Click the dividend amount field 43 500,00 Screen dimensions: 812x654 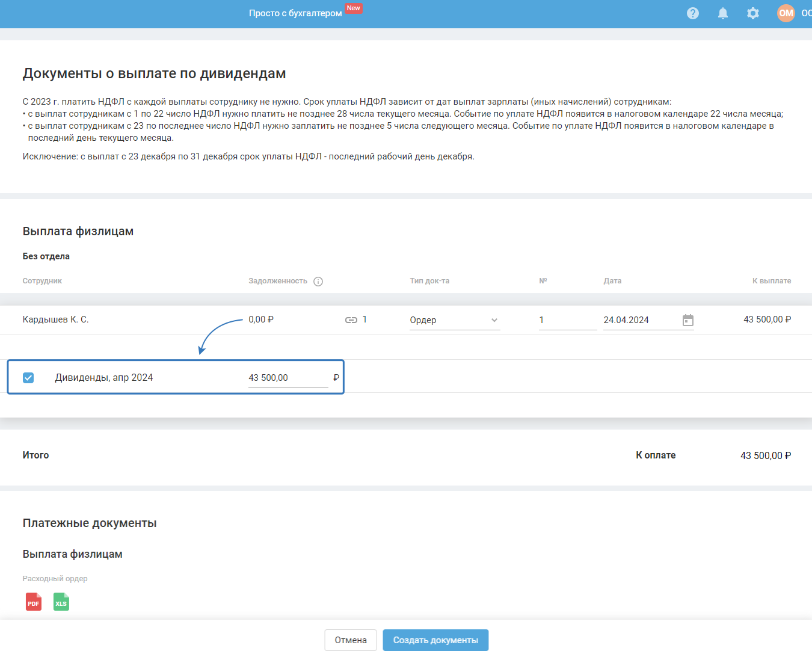pyautogui.click(x=288, y=378)
